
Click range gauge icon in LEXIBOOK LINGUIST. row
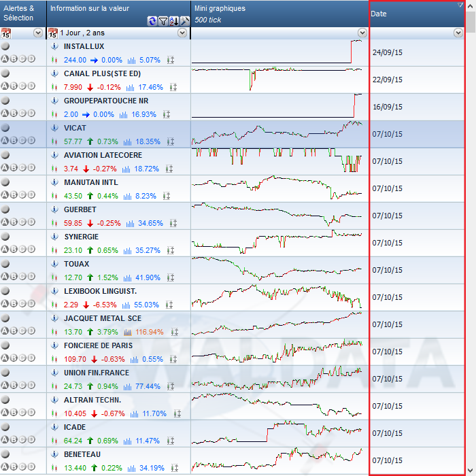[169, 305]
